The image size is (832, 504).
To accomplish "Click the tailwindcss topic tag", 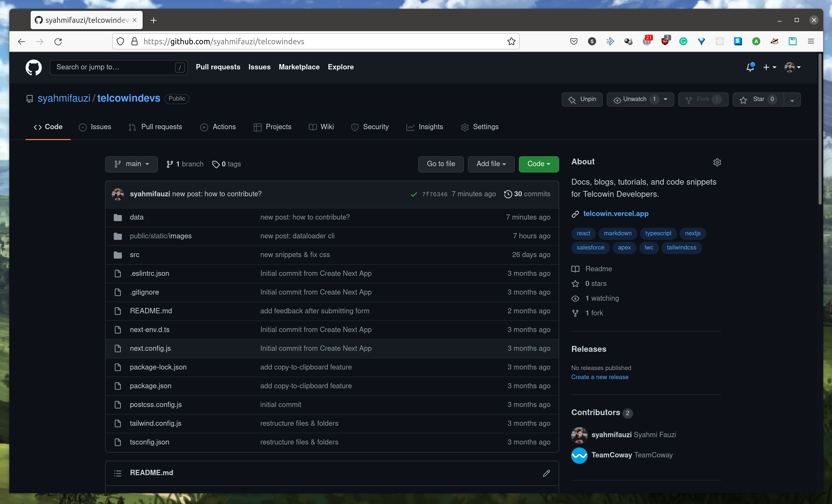I will click(x=682, y=246).
